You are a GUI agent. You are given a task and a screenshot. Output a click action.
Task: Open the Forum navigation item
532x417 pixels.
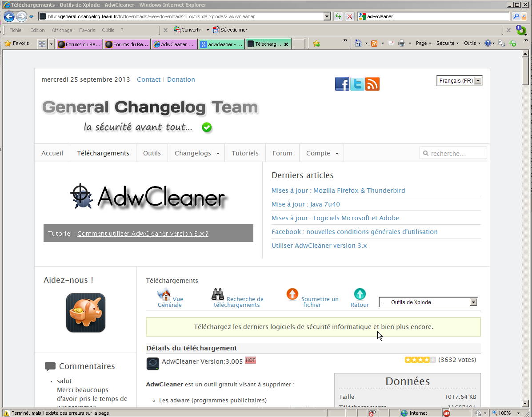pyautogui.click(x=282, y=153)
